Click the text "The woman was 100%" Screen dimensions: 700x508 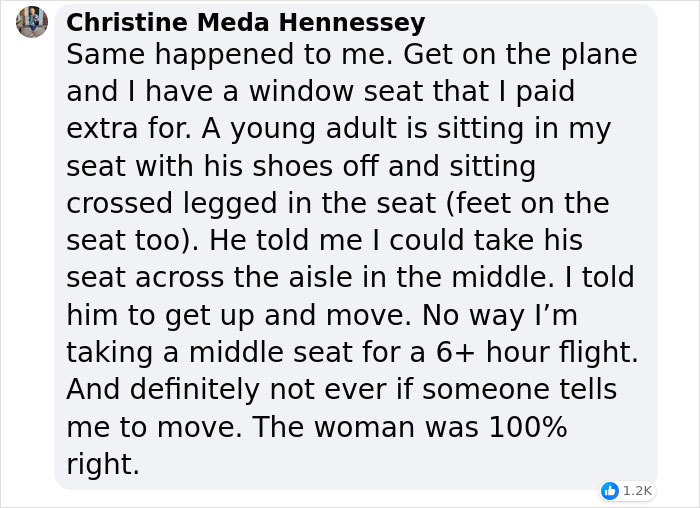point(410,427)
